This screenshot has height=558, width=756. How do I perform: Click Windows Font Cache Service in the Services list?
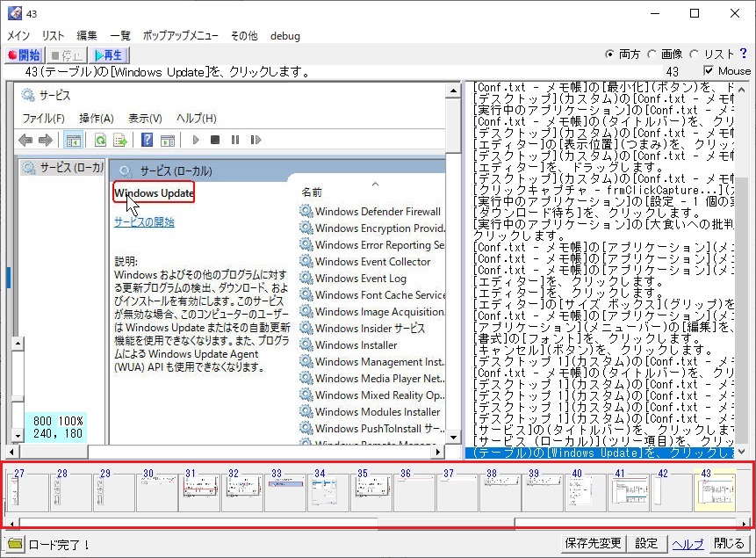click(380, 294)
